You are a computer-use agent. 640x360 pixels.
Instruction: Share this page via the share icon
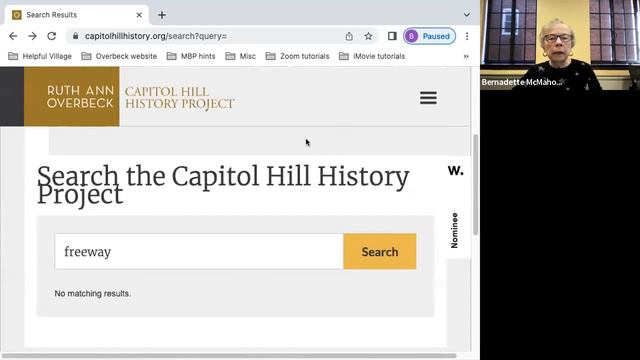pos(349,36)
